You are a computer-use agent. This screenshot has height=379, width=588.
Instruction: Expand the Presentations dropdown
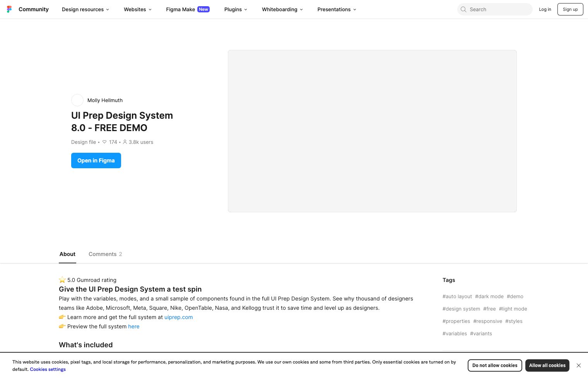[x=336, y=9]
